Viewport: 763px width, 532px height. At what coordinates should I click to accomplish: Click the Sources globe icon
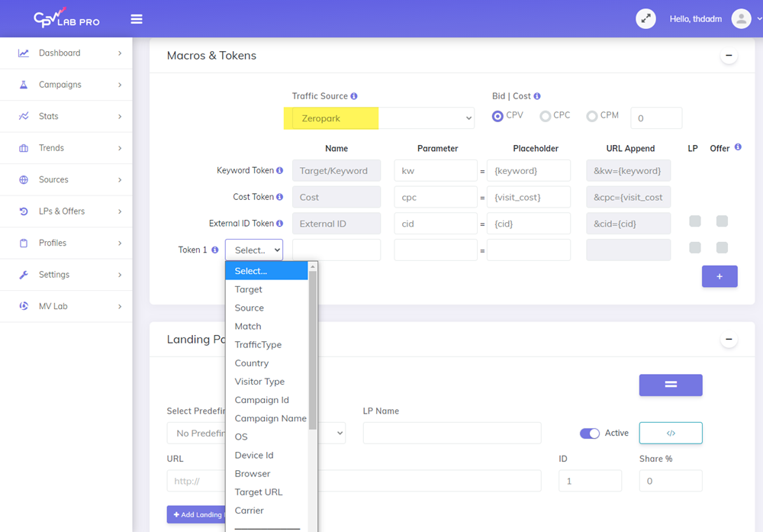(x=24, y=179)
